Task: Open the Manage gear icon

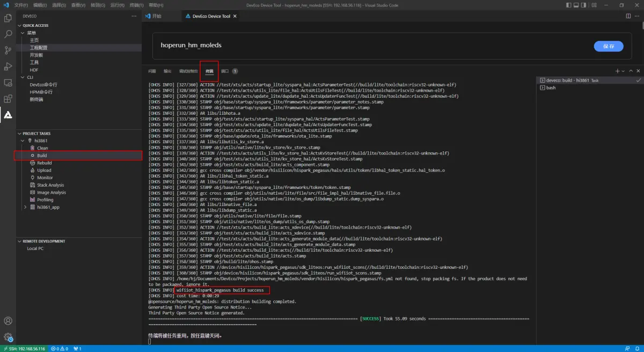Action: [x=8, y=337]
